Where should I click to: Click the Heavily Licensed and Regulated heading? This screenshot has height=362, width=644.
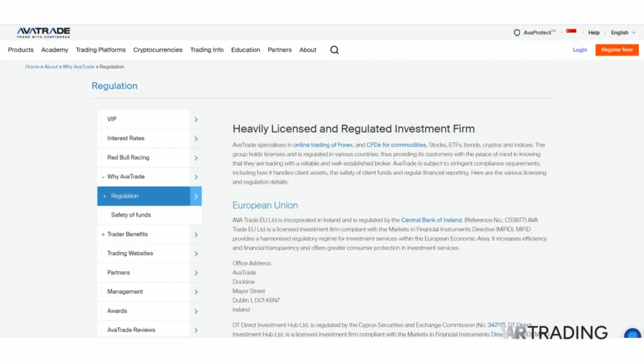354,129
